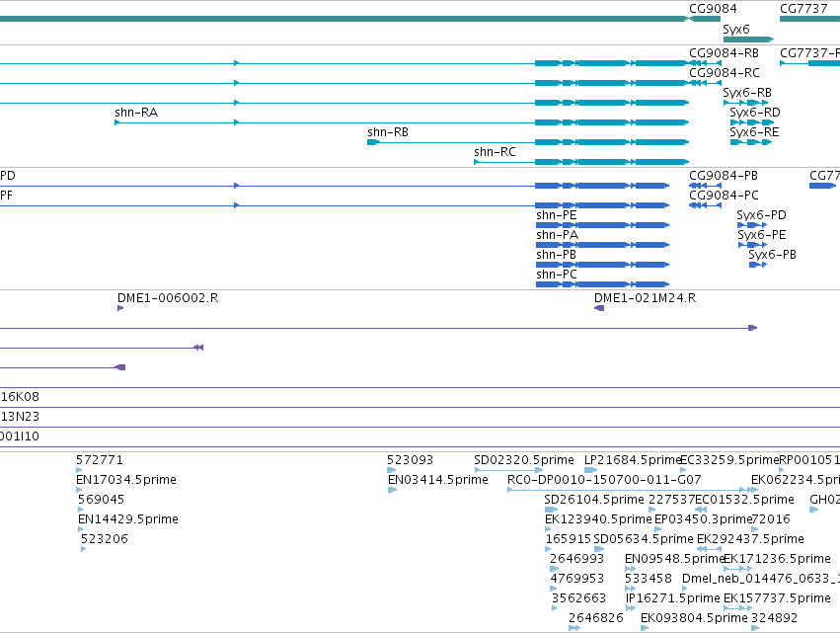The image size is (840, 633).
Task: Select the CG9084 gene label
Action: point(713,9)
